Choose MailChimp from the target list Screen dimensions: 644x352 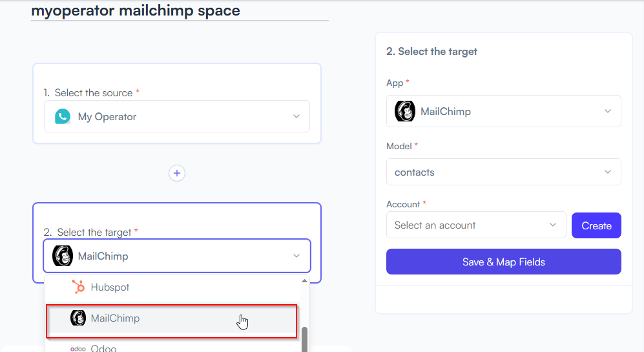click(171, 318)
